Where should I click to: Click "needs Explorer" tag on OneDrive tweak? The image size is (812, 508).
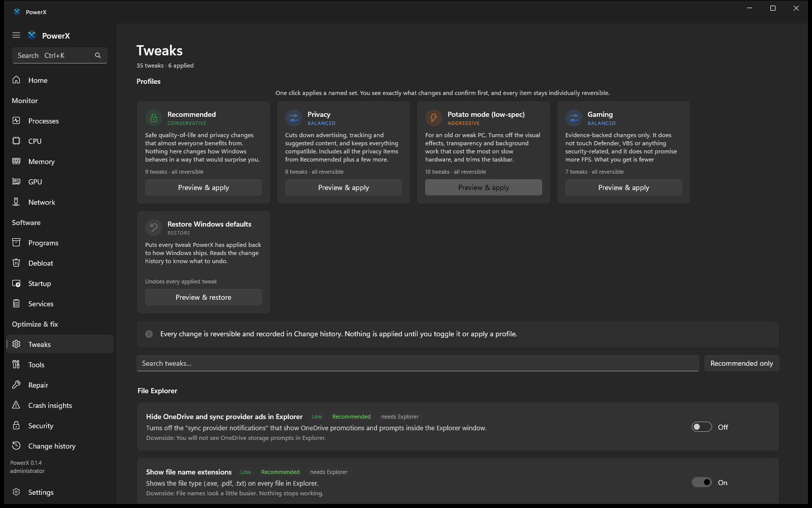point(400,417)
